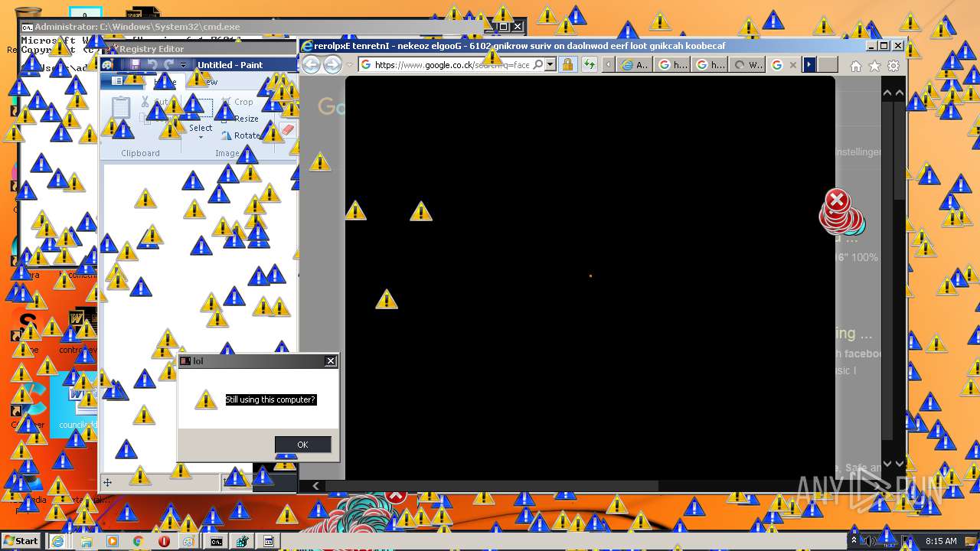Image resolution: width=980 pixels, height=551 pixels.
Task: Click the Crop tool in Paint
Action: (x=237, y=102)
